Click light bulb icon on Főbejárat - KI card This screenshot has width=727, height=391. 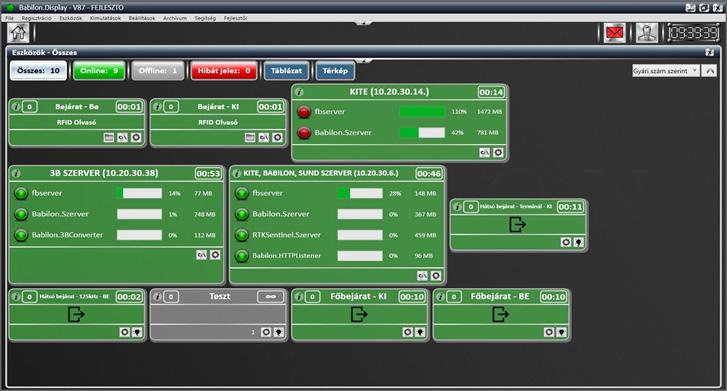420,332
